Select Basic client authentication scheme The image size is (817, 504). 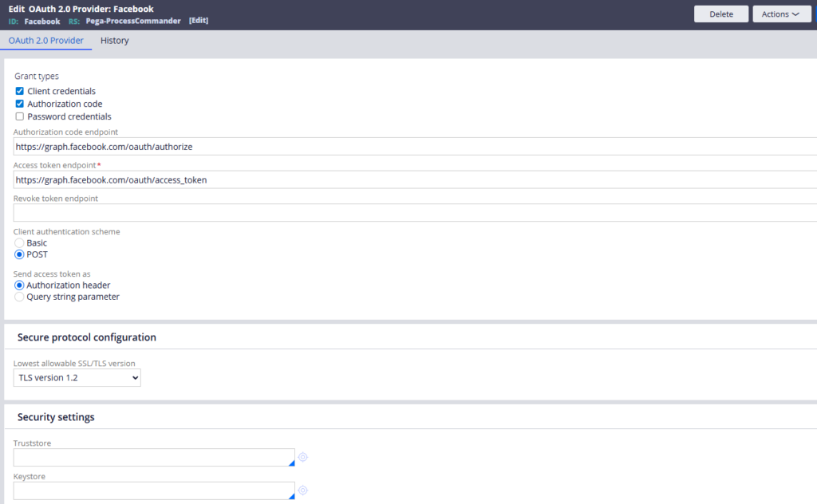(19, 243)
